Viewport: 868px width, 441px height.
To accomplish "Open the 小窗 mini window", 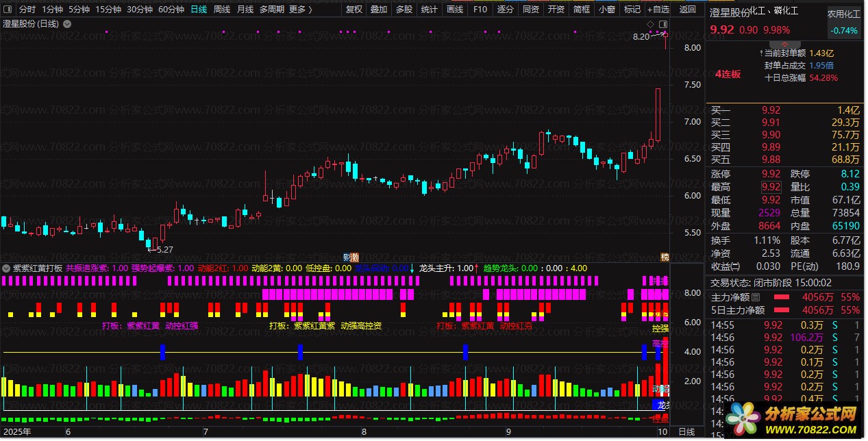I will pos(607,10).
